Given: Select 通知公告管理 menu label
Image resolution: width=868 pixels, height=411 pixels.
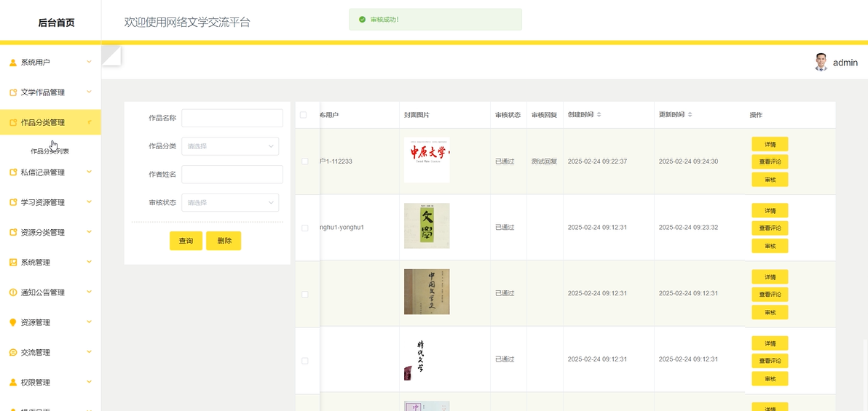Looking at the screenshot, I should [43, 292].
